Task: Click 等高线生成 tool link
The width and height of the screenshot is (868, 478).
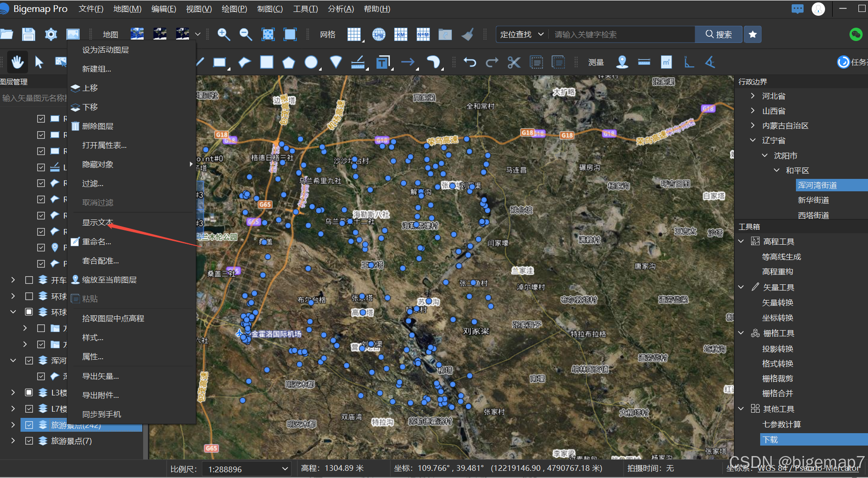Action: pos(781,257)
